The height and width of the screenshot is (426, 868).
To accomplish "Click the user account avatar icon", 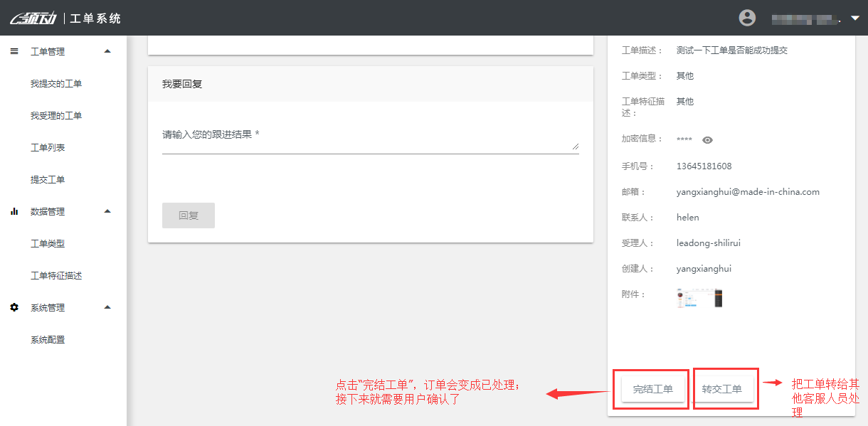I will coord(747,18).
